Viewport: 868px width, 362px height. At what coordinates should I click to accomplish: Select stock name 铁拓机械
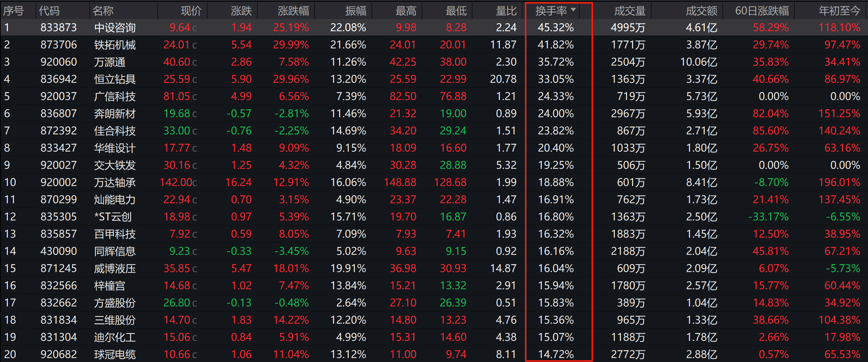click(115, 45)
